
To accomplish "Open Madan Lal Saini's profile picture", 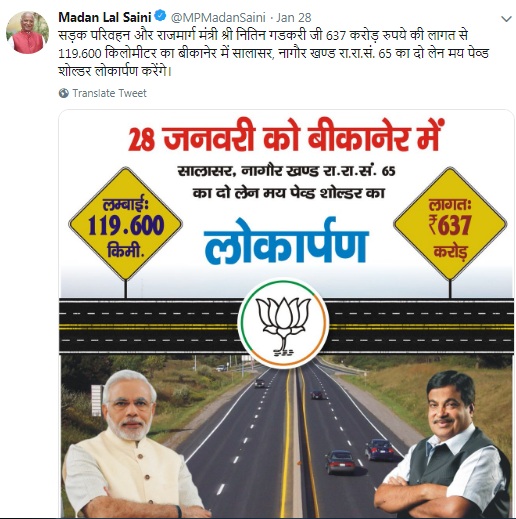I will tap(27, 32).
